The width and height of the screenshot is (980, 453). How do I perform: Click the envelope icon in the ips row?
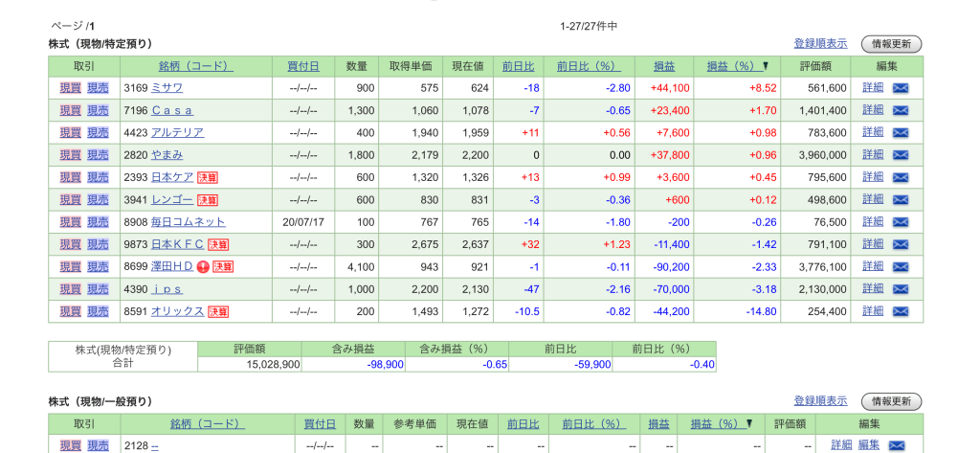[901, 289]
